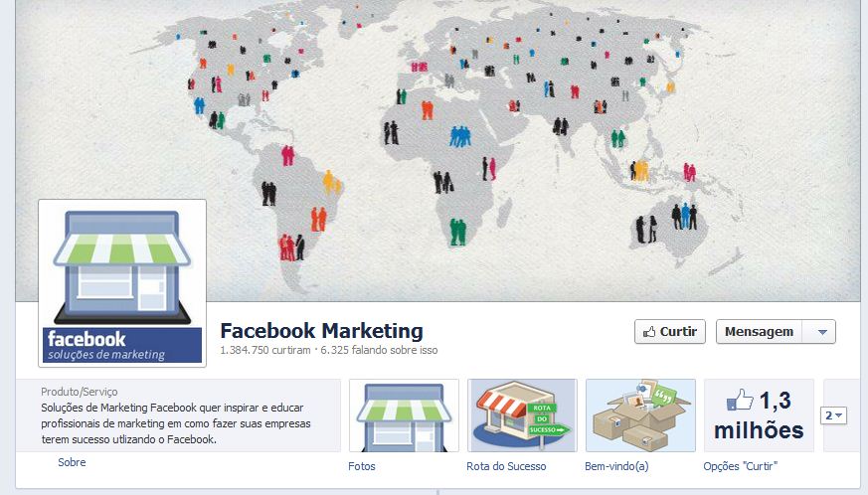Screen dimensions: 868x495
Task: Click the Rota do Sucesso label
Action: (x=506, y=466)
